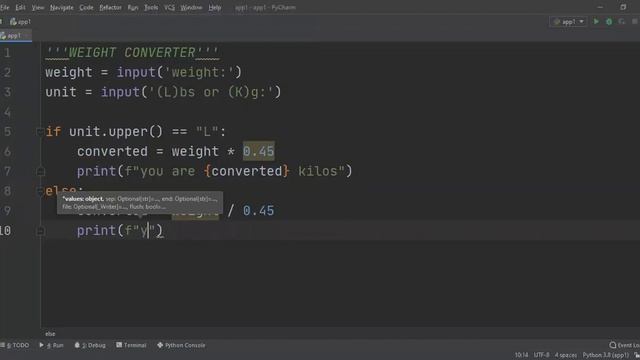Screen dimensions: 640x360
Task: Start debugging with the green bug icon
Action: (x=609, y=22)
